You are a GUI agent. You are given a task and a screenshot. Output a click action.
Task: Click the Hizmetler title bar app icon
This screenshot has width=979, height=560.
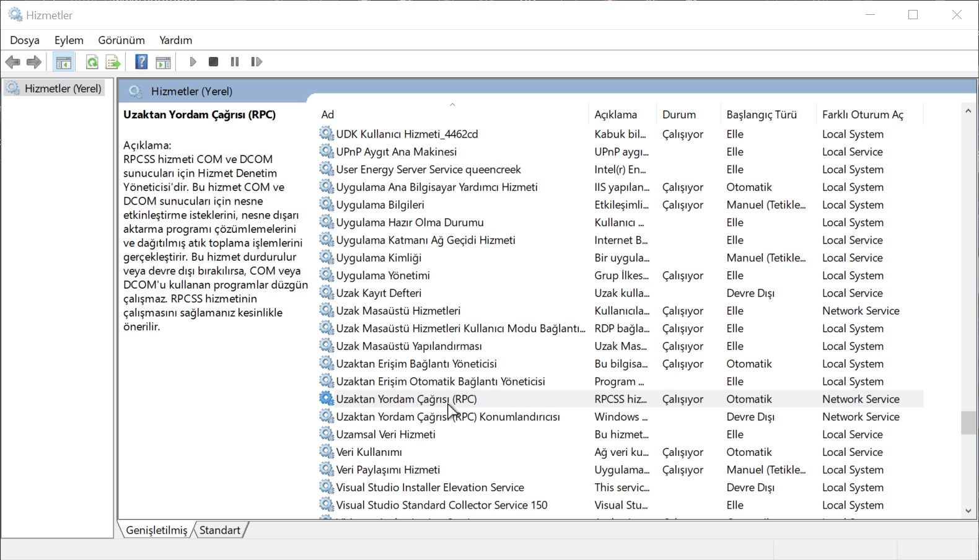point(15,14)
